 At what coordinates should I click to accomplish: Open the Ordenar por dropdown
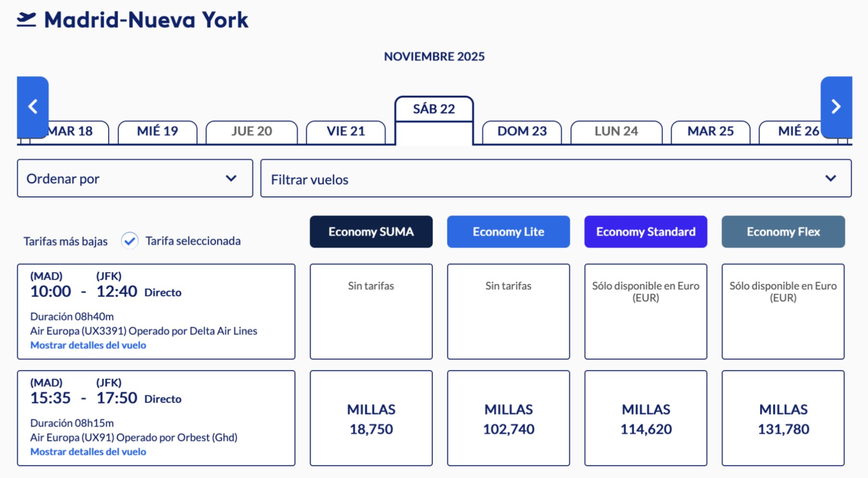(135, 178)
